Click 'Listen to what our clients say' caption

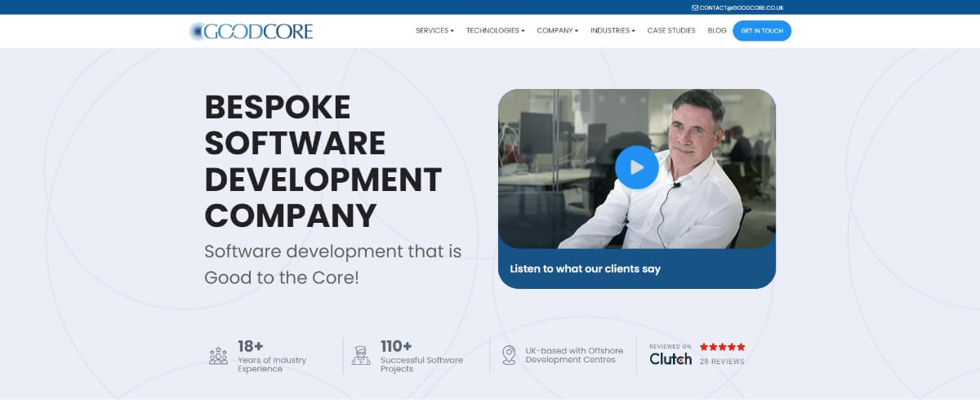(585, 269)
